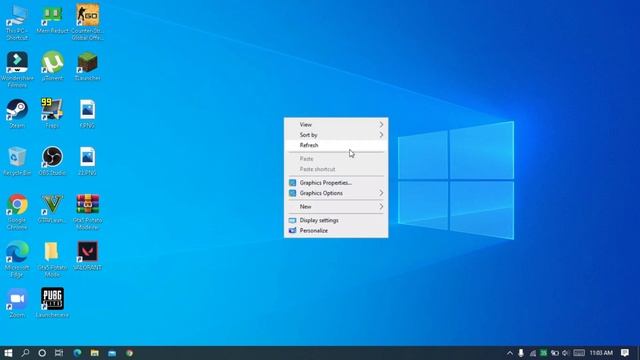
Task: Select the Zoom desktop shortcut
Action: (x=17, y=303)
